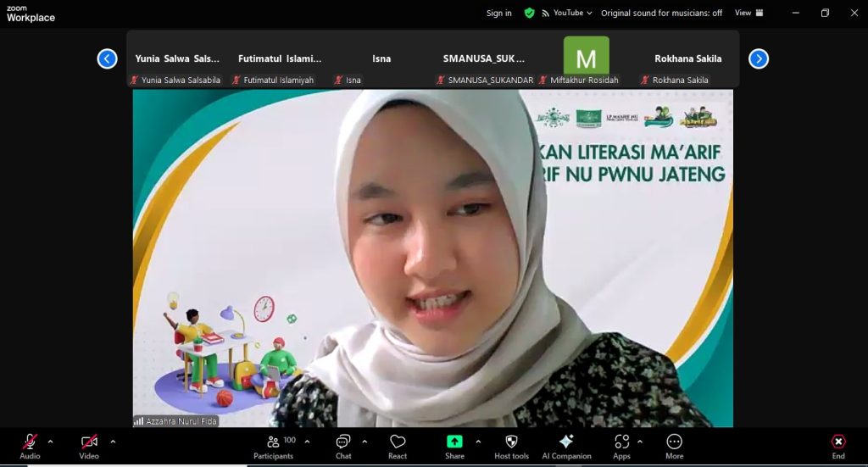Select the SMANUSA_SUKANDAR participant tile
868x467 pixels.
(484, 58)
